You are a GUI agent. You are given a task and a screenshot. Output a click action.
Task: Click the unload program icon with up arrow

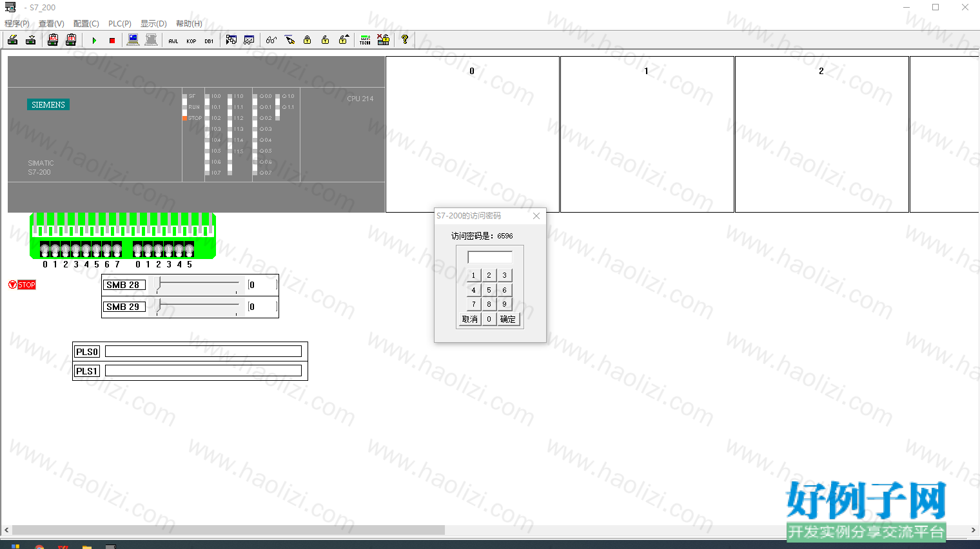[x=30, y=40]
